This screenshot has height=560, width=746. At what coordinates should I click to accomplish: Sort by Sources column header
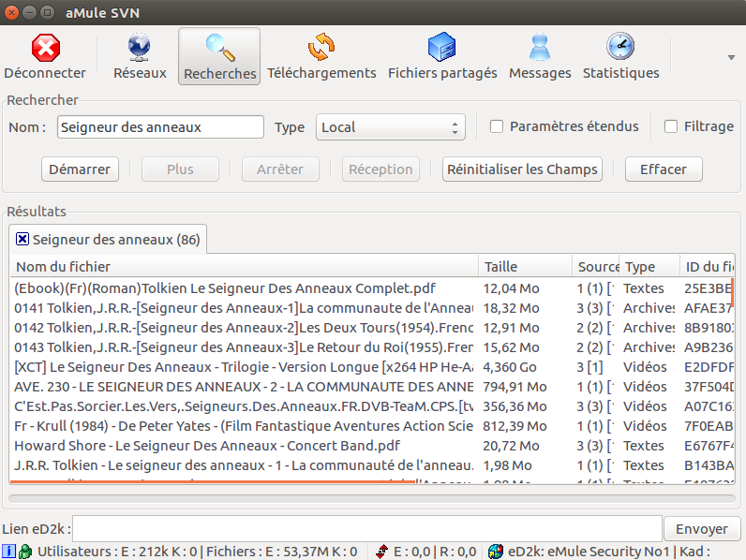tap(596, 267)
